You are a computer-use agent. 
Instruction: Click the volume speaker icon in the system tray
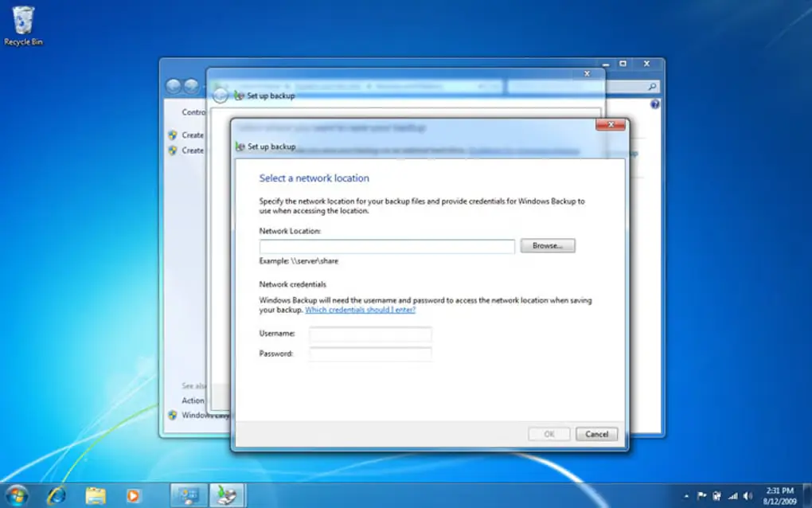(x=748, y=495)
